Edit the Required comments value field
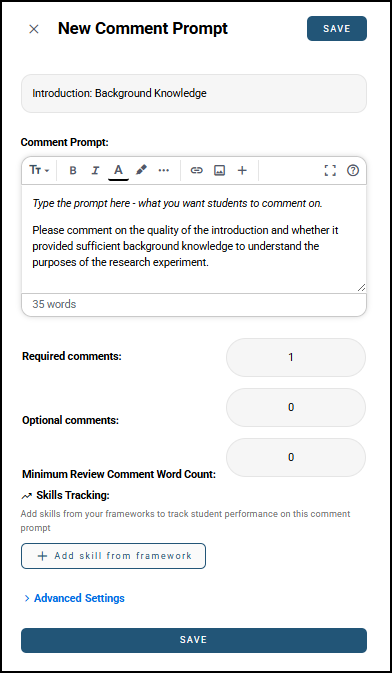 click(x=296, y=358)
